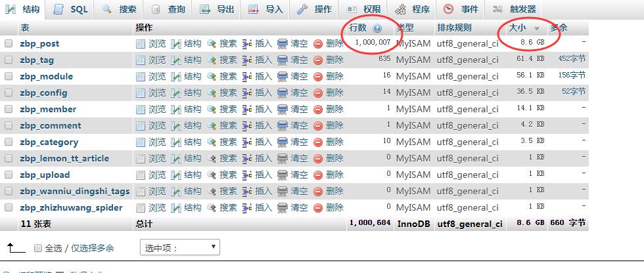Click the help icon beside 行数 header

(377, 28)
